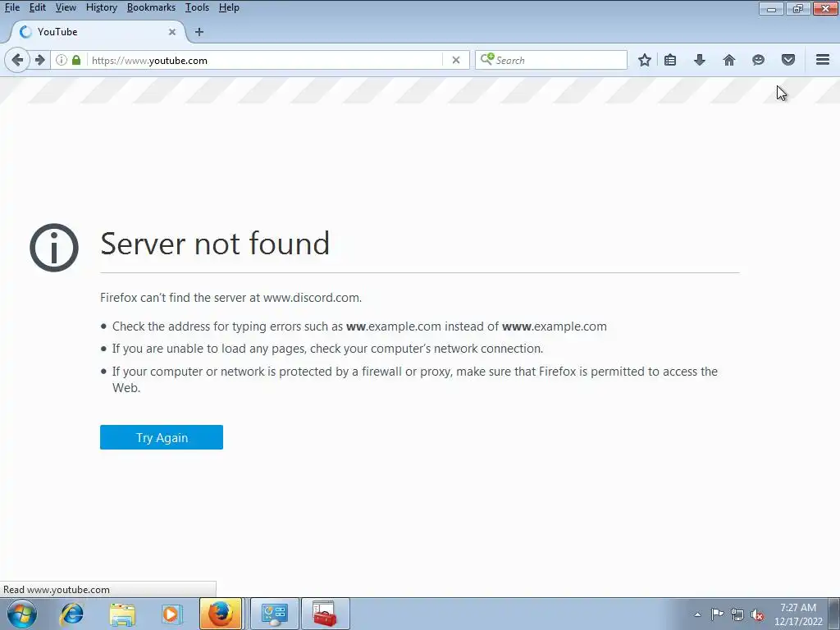Image resolution: width=840 pixels, height=630 pixels.
Task: Go to the Firefox home page icon
Action: (728, 60)
